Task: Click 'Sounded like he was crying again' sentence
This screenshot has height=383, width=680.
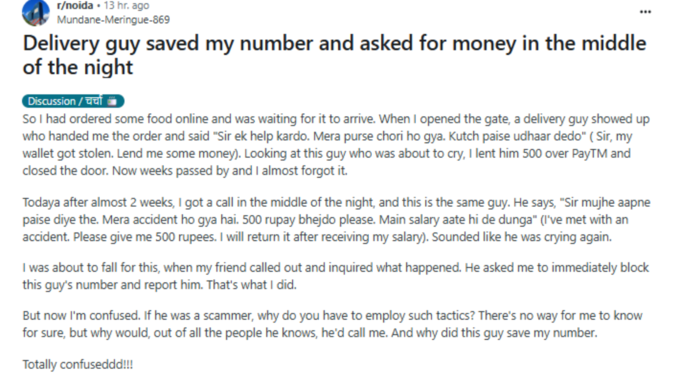Action: [522, 237]
